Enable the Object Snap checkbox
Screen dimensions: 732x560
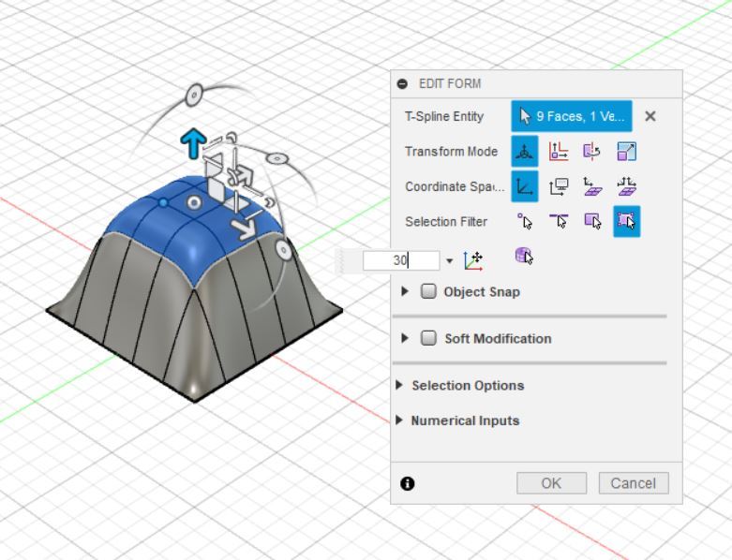(428, 291)
